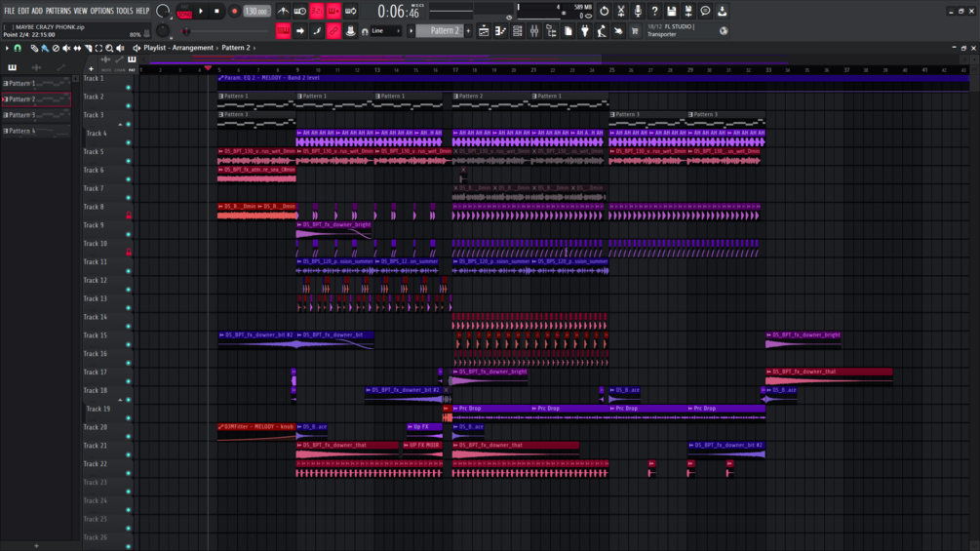Select the playlist Mute tool
The image size is (980, 551).
coord(66,48)
